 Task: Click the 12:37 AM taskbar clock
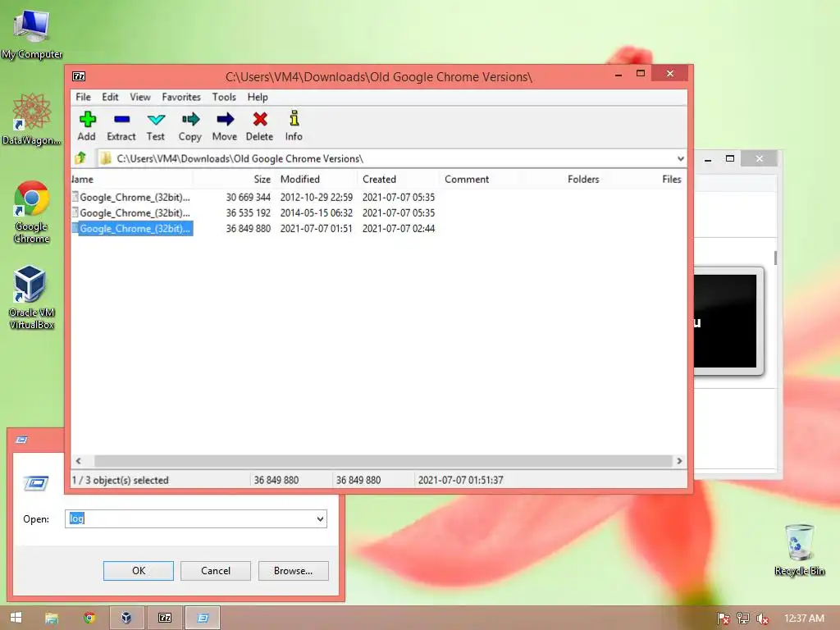click(x=804, y=619)
